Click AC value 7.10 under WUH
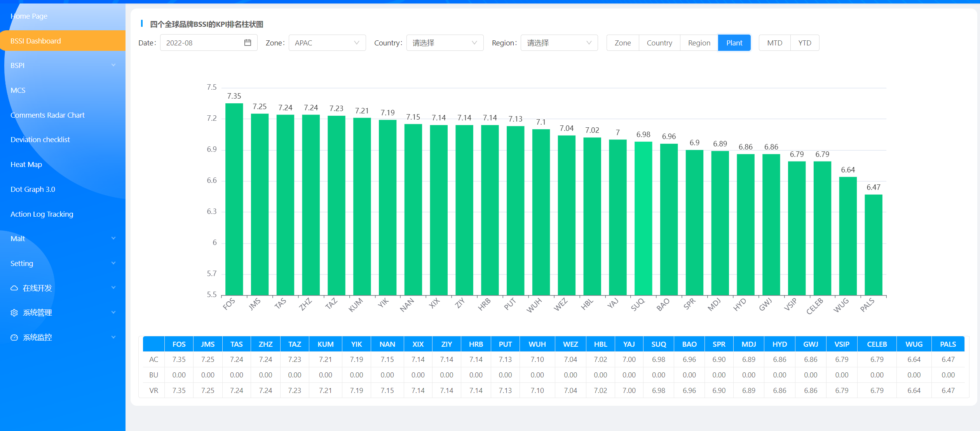The image size is (980, 431). click(x=537, y=360)
